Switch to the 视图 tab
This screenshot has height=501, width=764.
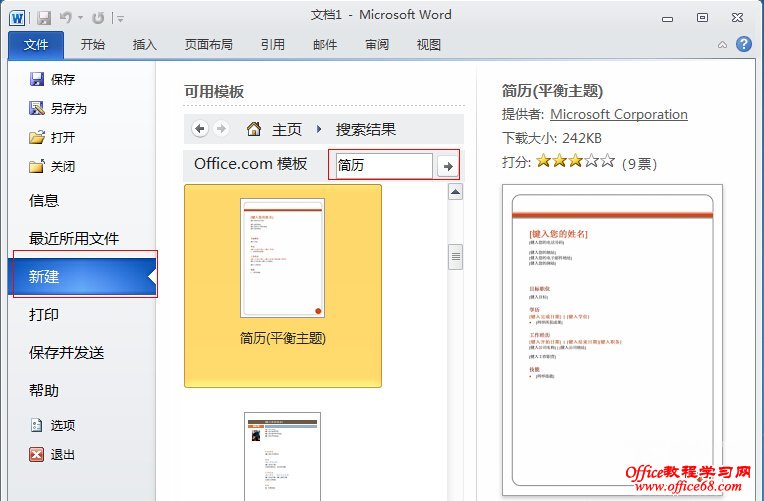[429, 45]
